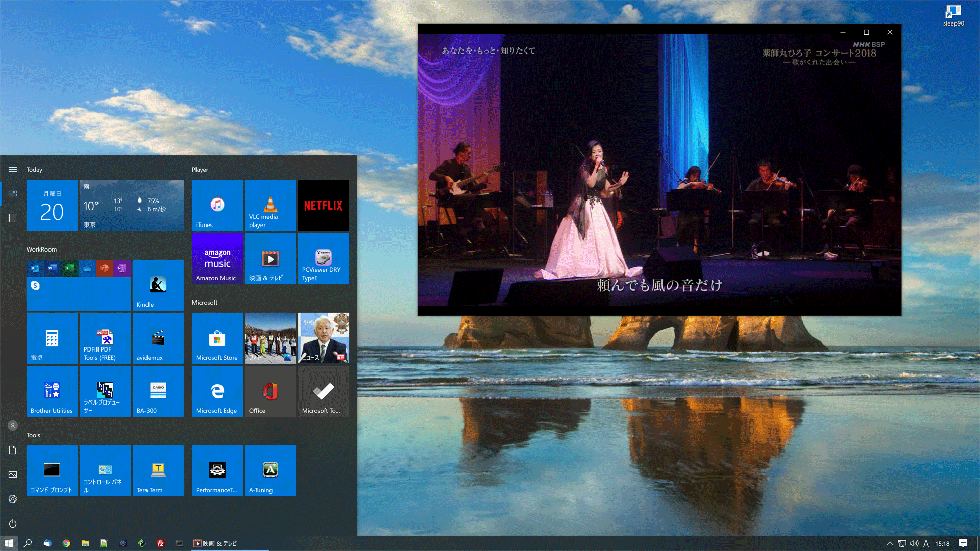980x551 pixels.
Task: Open the clock showing 15:18
Action: (942, 543)
